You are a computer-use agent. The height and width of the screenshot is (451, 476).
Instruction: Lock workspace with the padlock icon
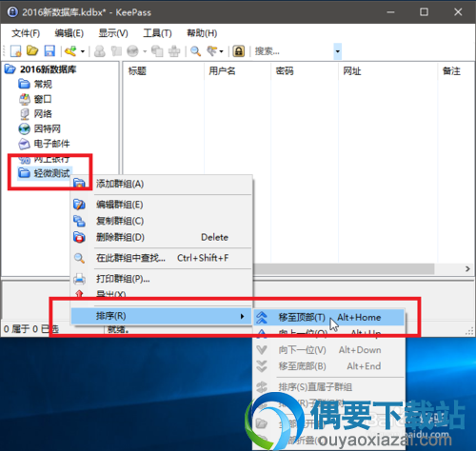[x=239, y=51]
